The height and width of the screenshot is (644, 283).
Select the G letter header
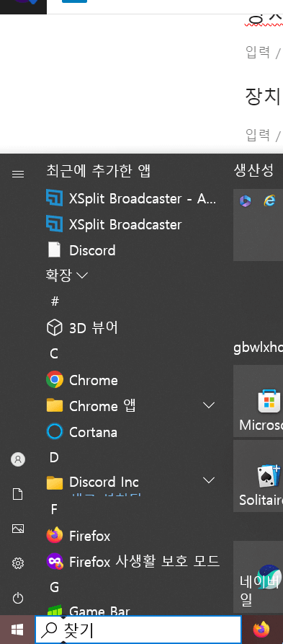click(x=55, y=587)
